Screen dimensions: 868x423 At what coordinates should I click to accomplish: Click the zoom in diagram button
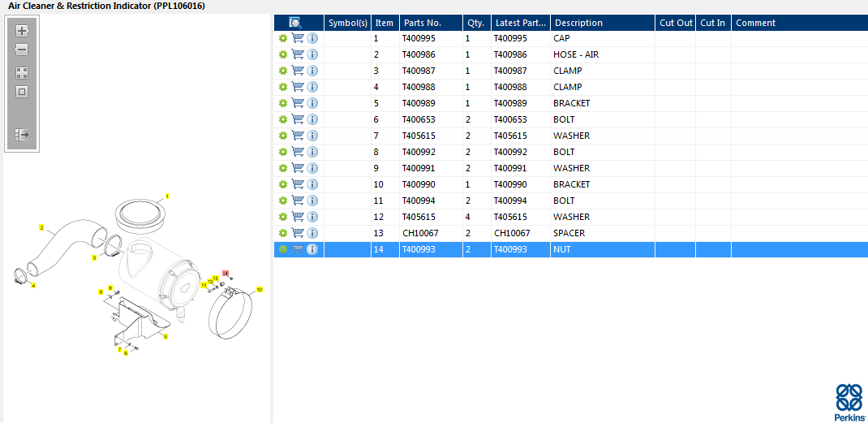pyautogui.click(x=22, y=31)
